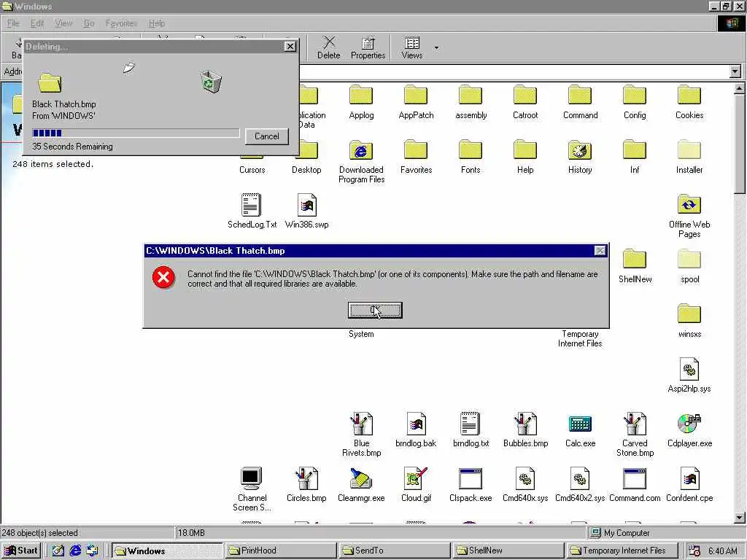Select the History folder

tap(580, 157)
